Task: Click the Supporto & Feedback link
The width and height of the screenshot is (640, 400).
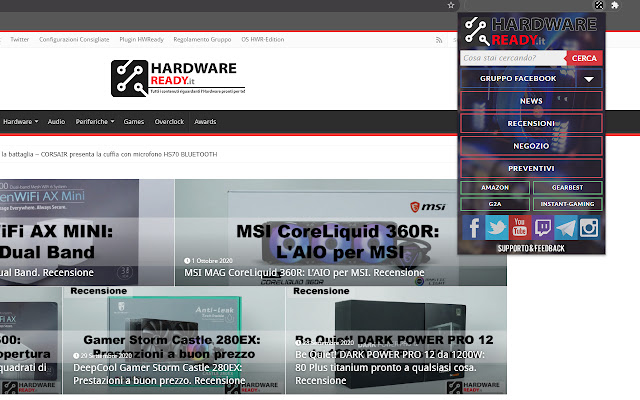Action: [x=531, y=248]
